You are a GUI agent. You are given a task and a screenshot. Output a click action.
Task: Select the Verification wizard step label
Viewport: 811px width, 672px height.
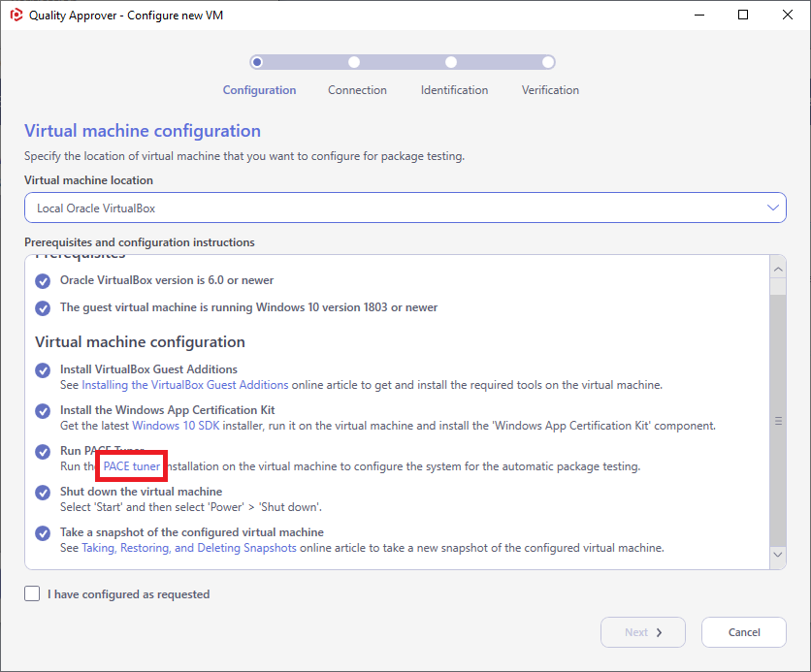550,90
